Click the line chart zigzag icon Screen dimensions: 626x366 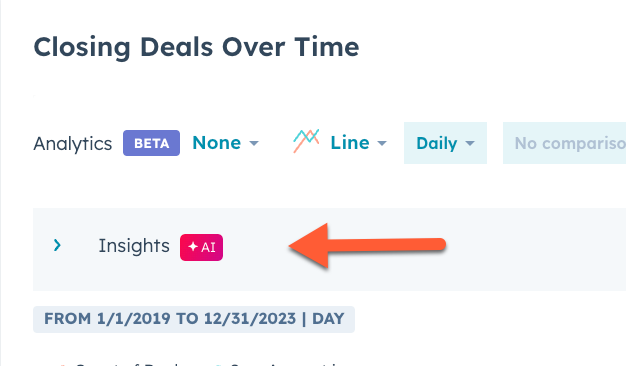(306, 141)
